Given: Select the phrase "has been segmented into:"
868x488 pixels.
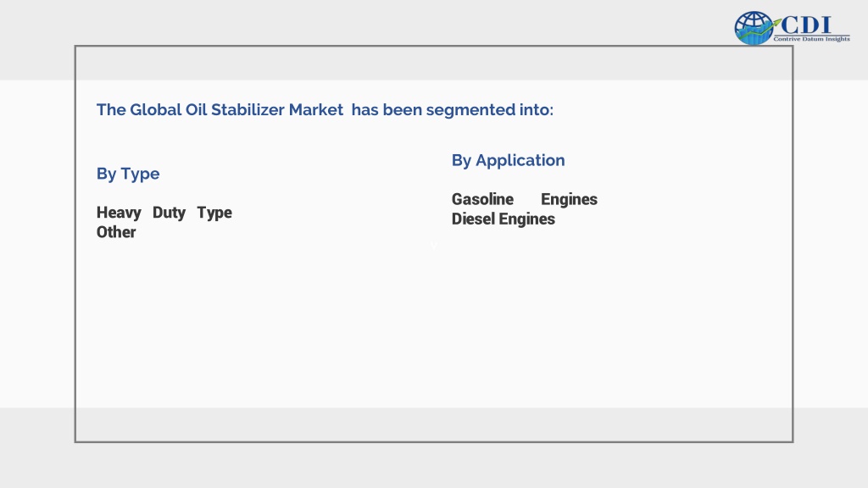Looking at the screenshot, I should [x=453, y=110].
